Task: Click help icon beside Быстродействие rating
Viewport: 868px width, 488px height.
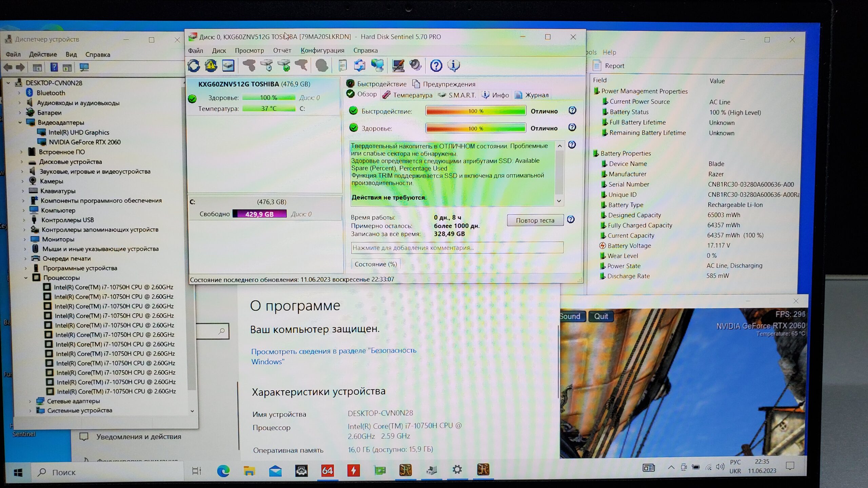Action: (572, 110)
